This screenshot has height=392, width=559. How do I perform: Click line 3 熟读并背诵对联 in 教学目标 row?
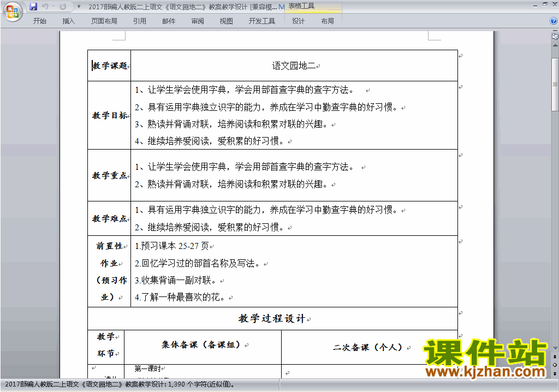click(231, 124)
